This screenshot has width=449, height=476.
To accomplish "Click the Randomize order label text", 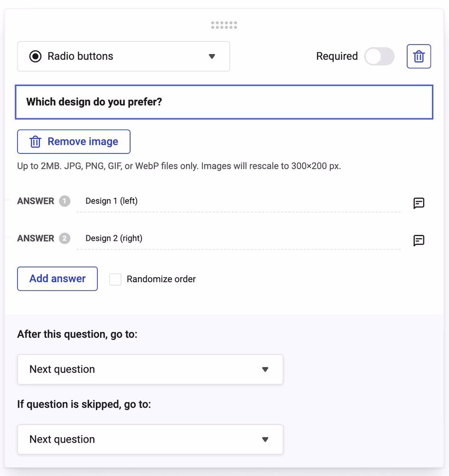I will 161,279.
